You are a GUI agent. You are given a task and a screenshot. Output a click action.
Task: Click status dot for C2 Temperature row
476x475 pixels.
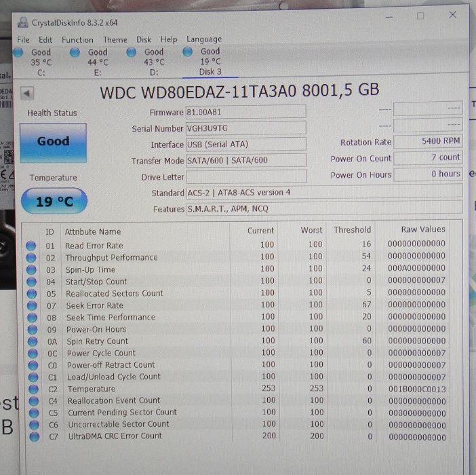tap(33, 389)
